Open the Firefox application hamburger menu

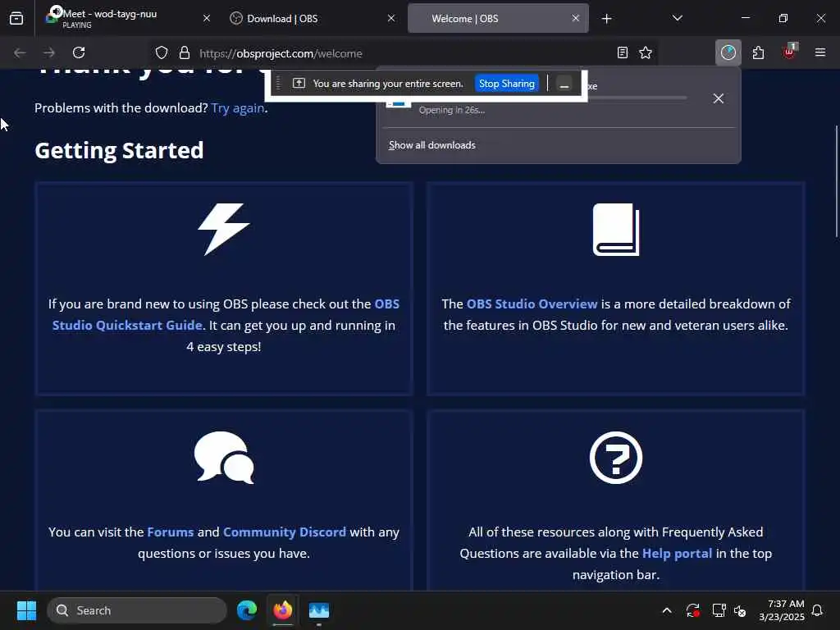point(819,52)
